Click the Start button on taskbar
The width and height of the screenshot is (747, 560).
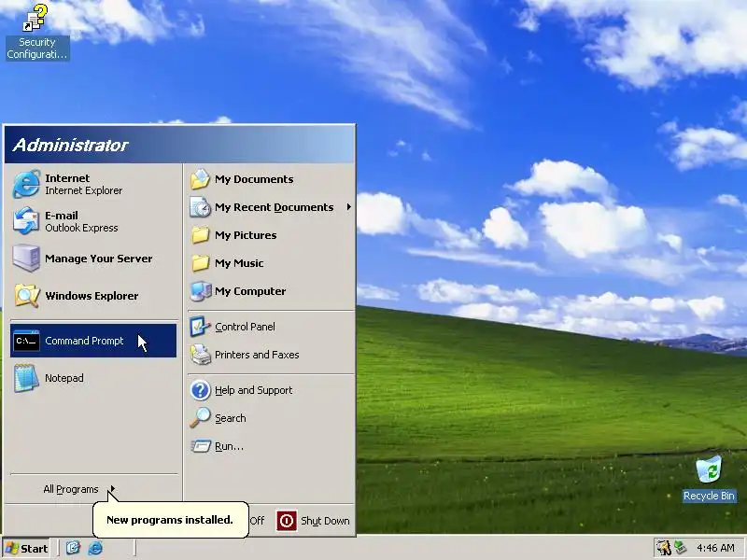(27, 548)
